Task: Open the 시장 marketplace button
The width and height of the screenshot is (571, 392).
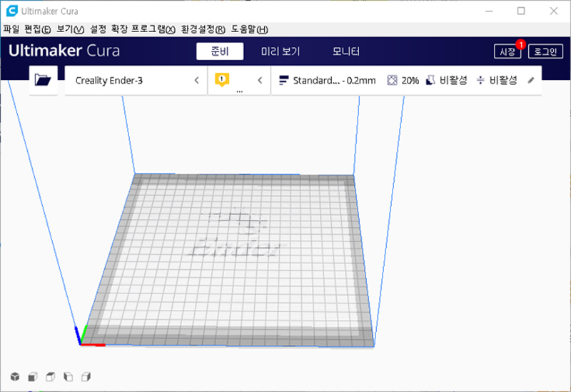Action: (507, 51)
